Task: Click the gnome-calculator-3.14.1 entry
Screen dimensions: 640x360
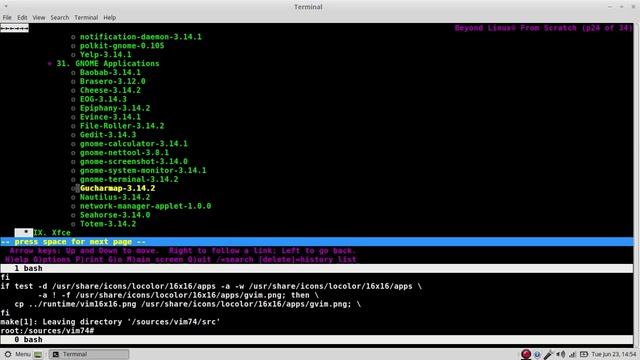Action: 134,144
